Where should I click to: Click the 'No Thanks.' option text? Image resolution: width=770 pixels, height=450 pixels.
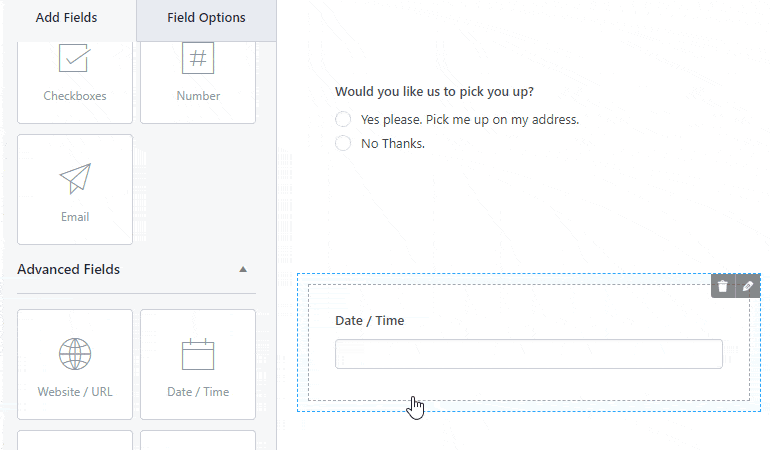[x=393, y=143]
